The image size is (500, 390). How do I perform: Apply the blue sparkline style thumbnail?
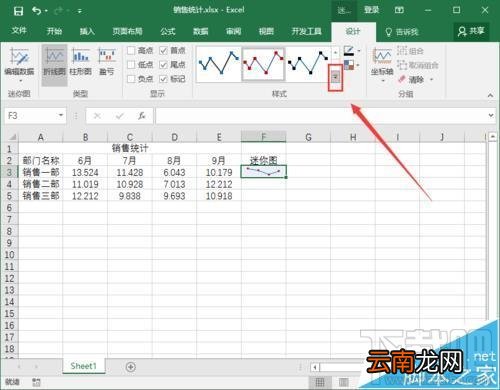point(219,63)
